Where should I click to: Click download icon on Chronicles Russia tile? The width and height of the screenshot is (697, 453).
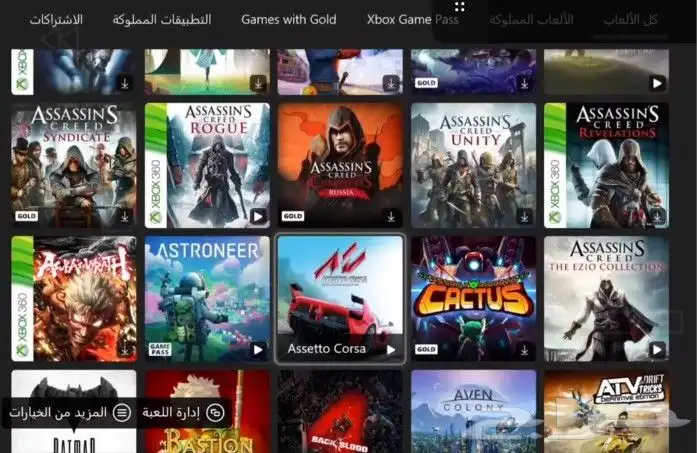pyautogui.click(x=391, y=216)
